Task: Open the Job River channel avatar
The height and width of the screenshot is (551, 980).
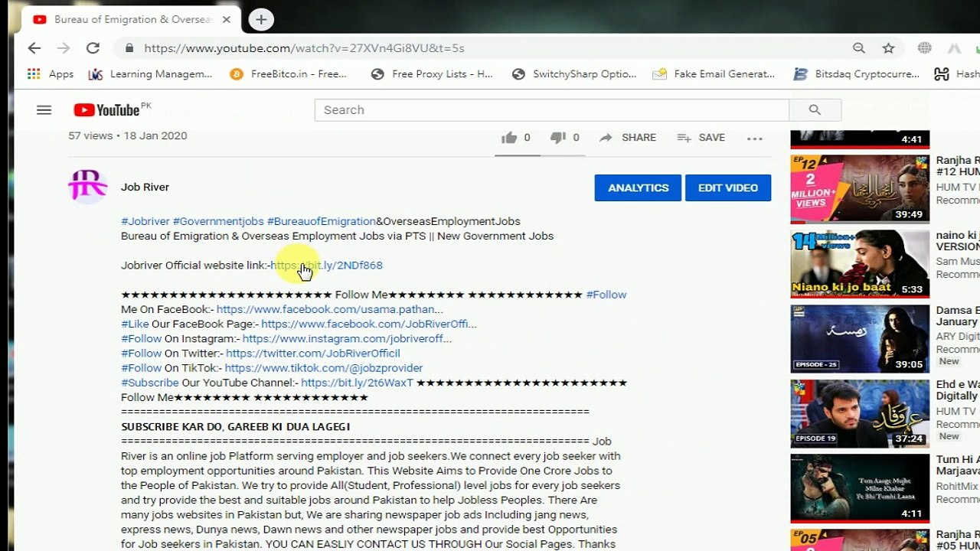Action: [88, 186]
